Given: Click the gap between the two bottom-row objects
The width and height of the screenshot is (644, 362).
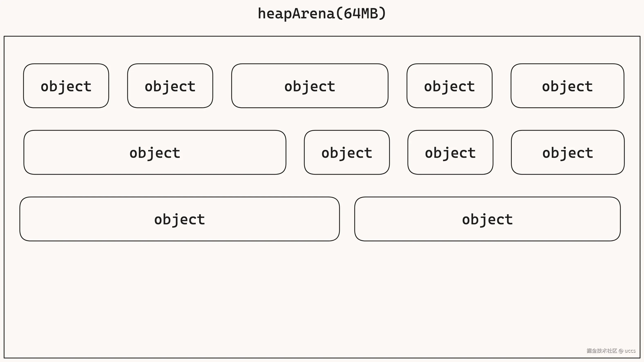Looking at the screenshot, I should (x=347, y=219).
